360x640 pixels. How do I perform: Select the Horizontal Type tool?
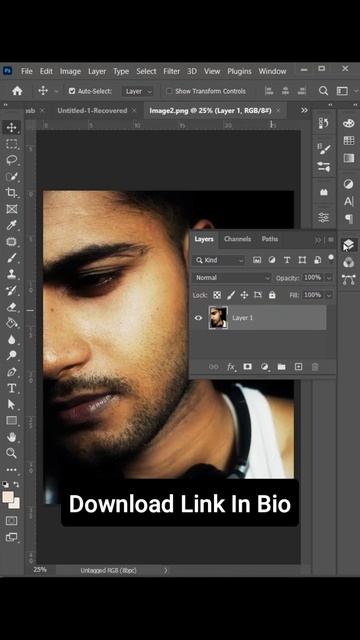(11, 388)
